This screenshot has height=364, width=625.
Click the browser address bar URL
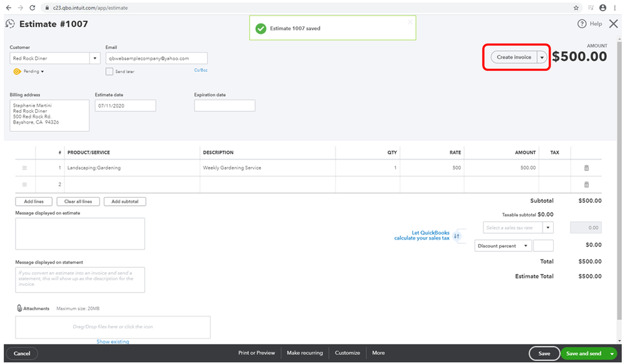pos(91,8)
